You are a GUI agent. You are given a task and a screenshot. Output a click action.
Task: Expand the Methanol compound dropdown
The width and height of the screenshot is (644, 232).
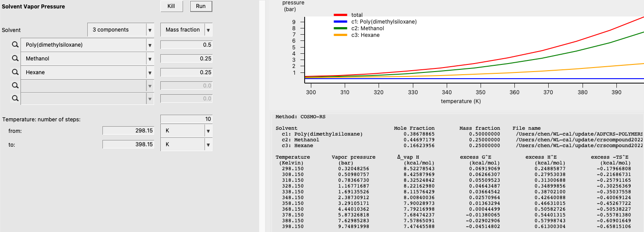coord(150,59)
